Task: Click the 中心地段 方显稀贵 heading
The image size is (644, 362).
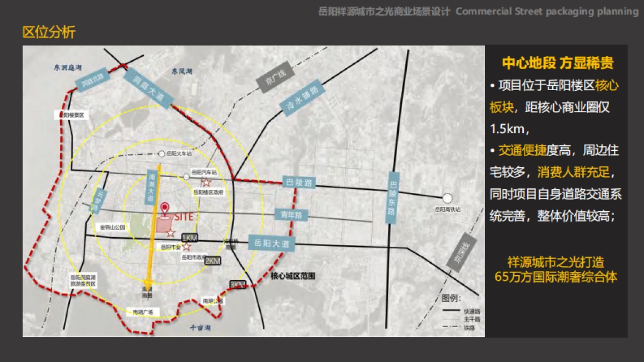Action: coord(558,63)
